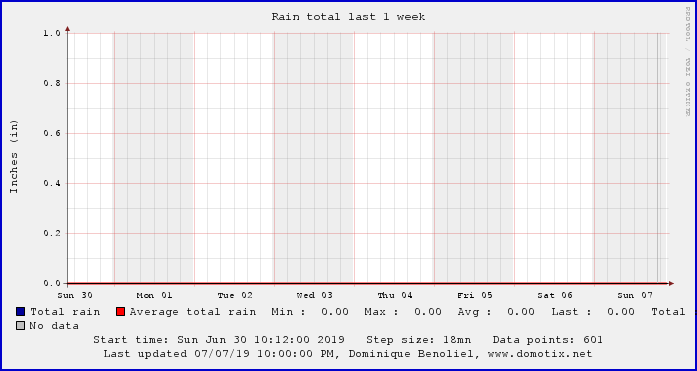Click the red Average total rain swatch
The width and height of the screenshot is (697, 371).
(120, 311)
